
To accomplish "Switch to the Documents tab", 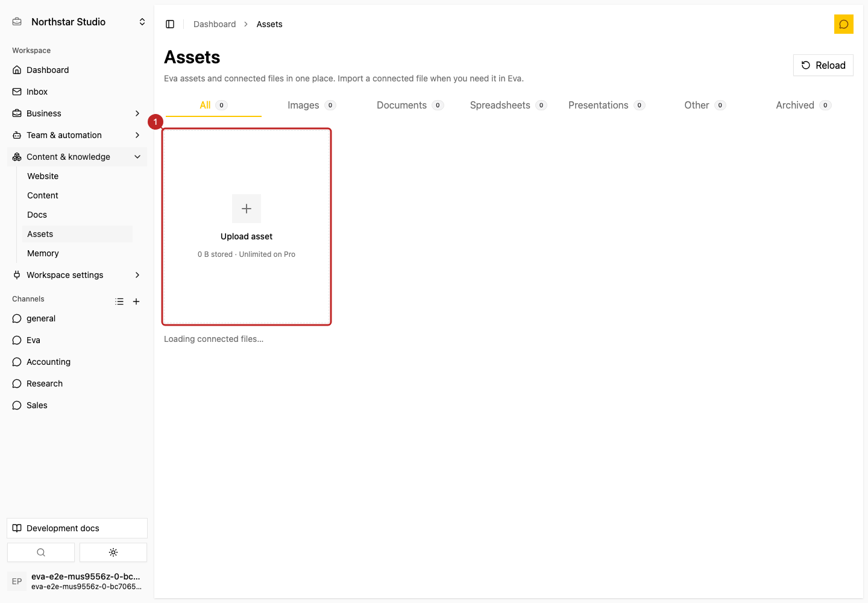I will 410,105.
